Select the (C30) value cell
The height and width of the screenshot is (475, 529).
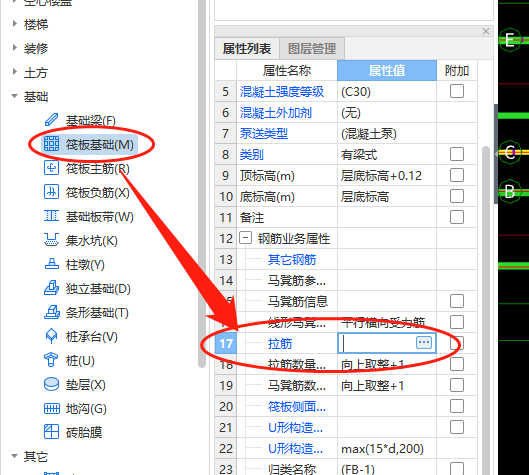387,91
